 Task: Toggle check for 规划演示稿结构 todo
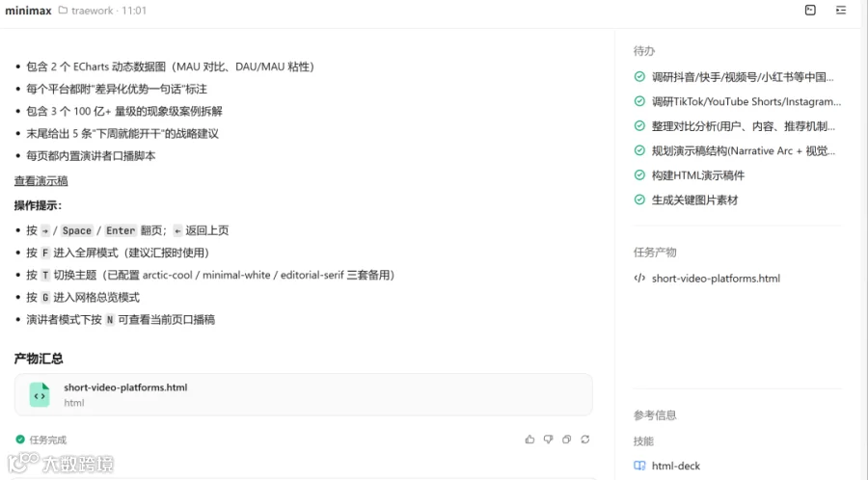pos(639,150)
